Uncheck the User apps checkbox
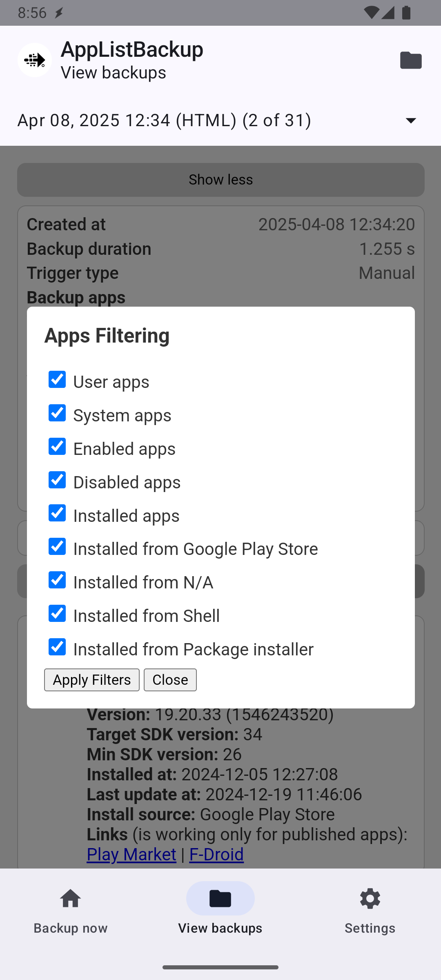 click(x=57, y=379)
